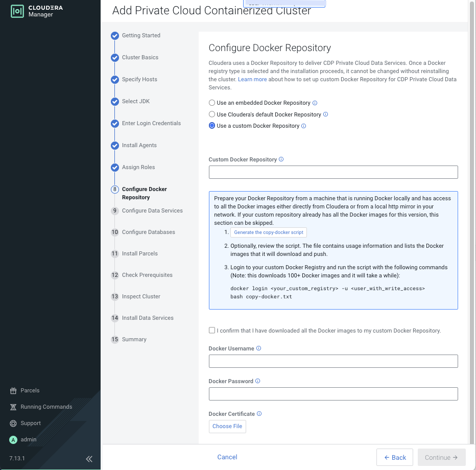Click Generate the copy-docker script button
Screen dimensions: 476x470
268,232
